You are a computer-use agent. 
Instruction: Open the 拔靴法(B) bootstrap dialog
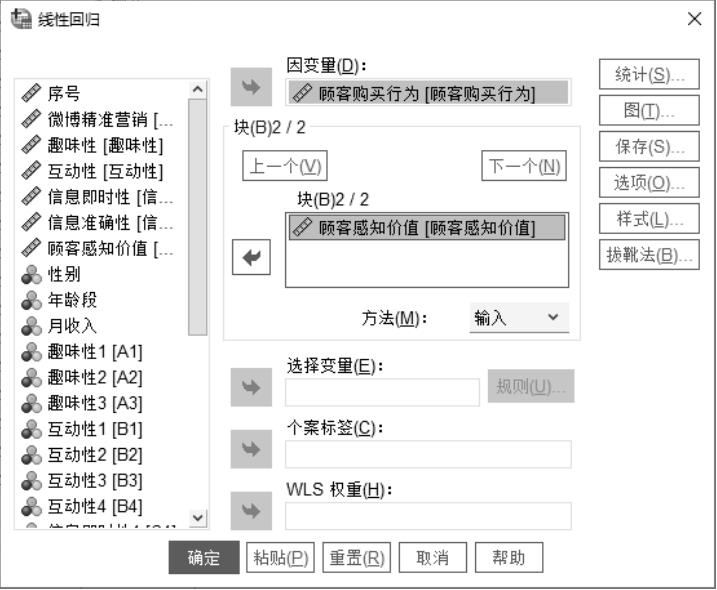coord(649,255)
